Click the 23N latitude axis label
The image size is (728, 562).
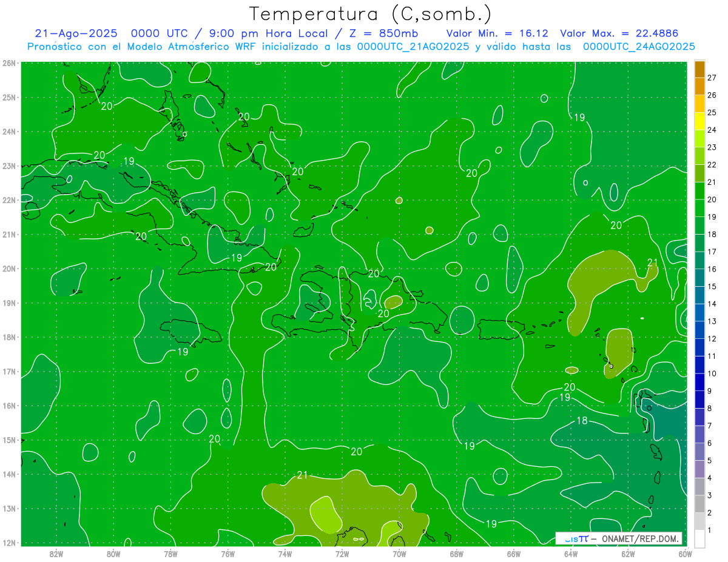pos(9,166)
